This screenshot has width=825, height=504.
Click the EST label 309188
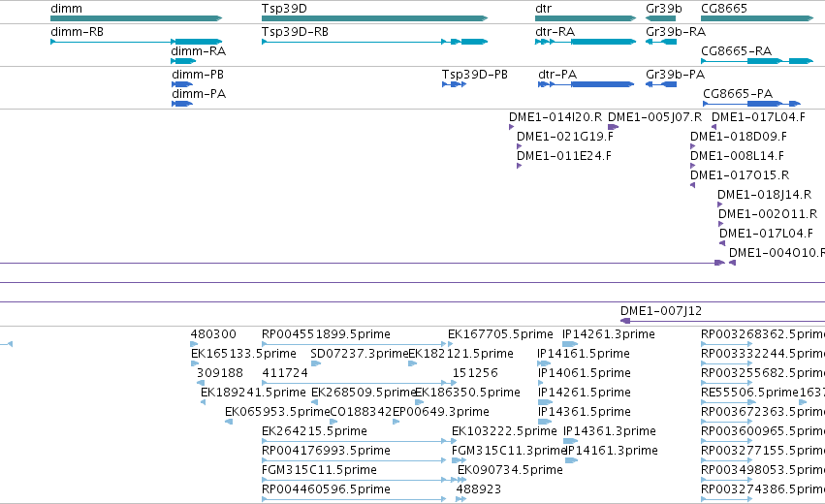[220, 373]
